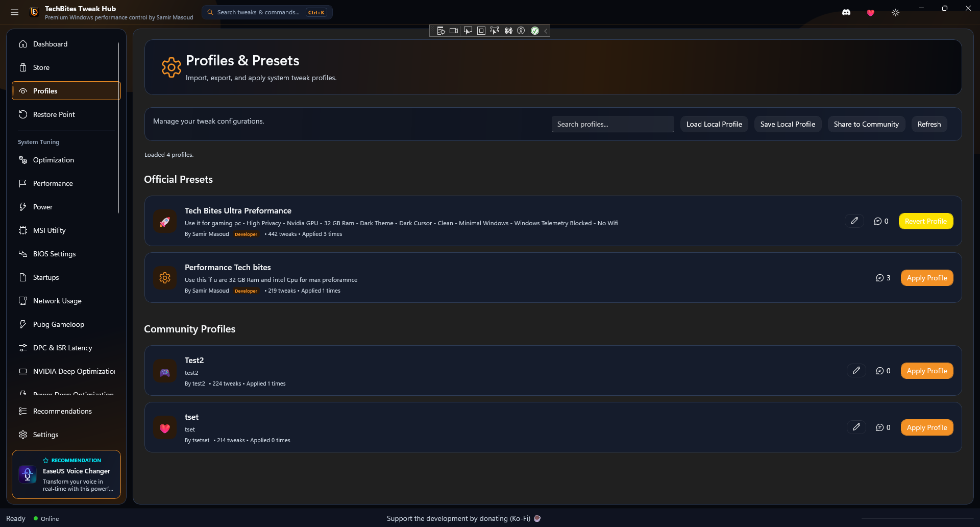Open comments icon for tset profile

(x=883, y=427)
